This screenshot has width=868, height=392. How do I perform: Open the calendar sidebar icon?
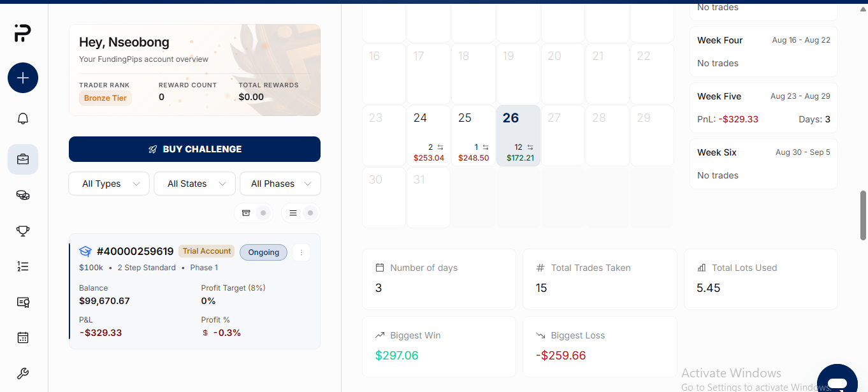pyautogui.click(x=23, y=338)
